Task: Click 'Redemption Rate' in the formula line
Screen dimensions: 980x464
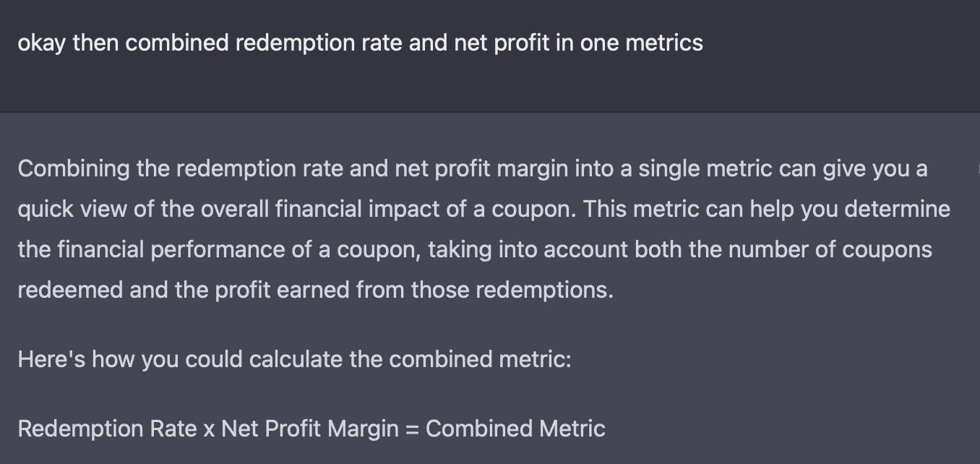Action: (x=107, y=429)
